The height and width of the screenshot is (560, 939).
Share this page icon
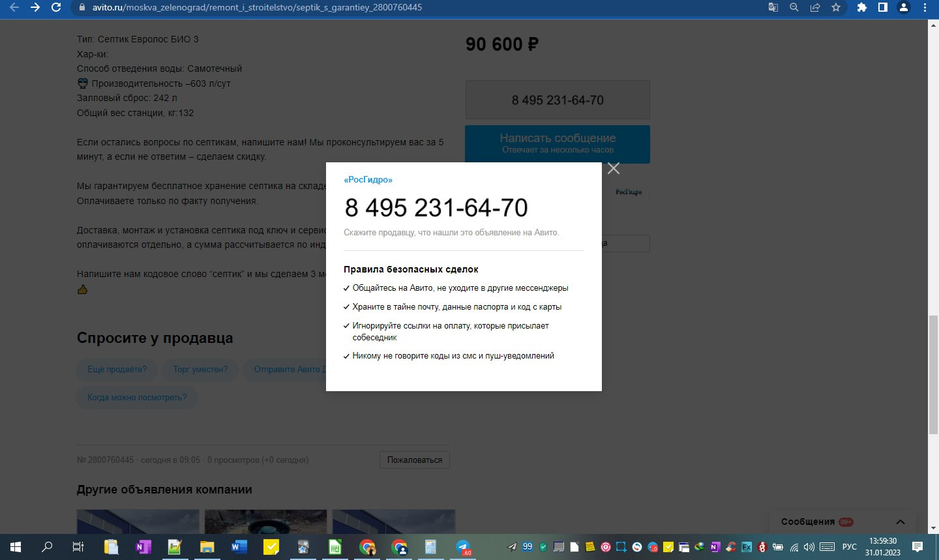(x=815, y=8)
